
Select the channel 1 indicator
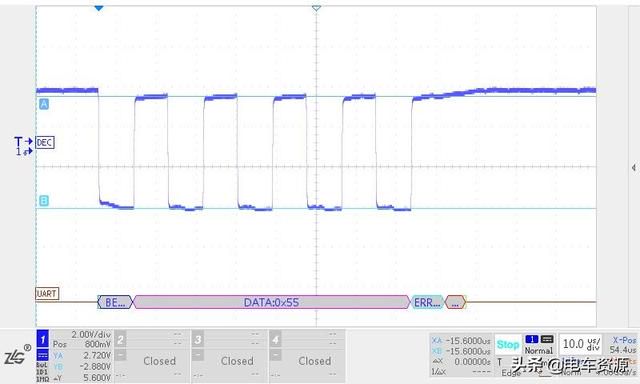click(x=42, y=338)
